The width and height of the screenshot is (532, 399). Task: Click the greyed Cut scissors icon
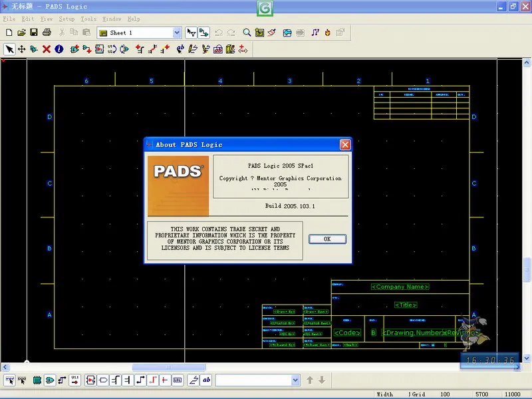point(62,33)
